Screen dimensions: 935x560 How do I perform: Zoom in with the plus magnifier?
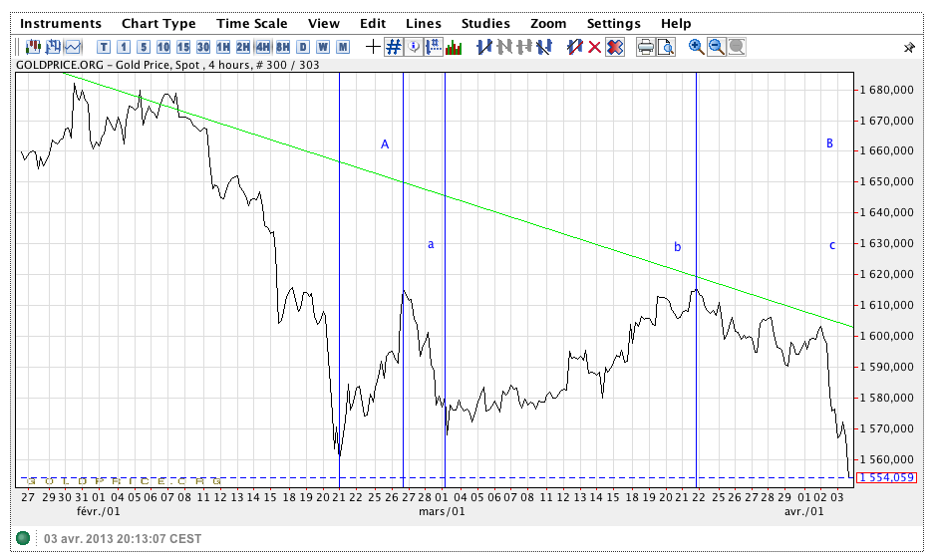pyautogui.click(x=696, y=47)
